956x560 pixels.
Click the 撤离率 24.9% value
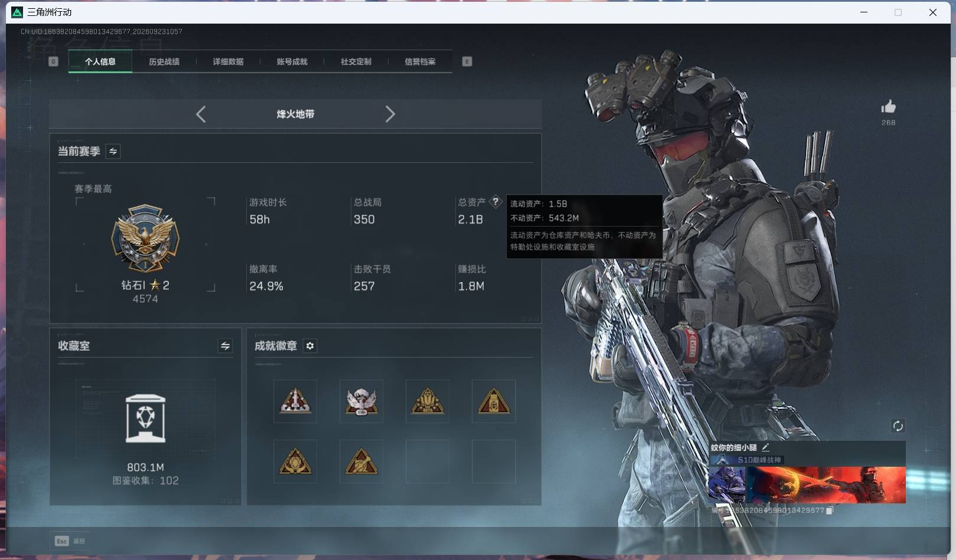click(266, 286)
